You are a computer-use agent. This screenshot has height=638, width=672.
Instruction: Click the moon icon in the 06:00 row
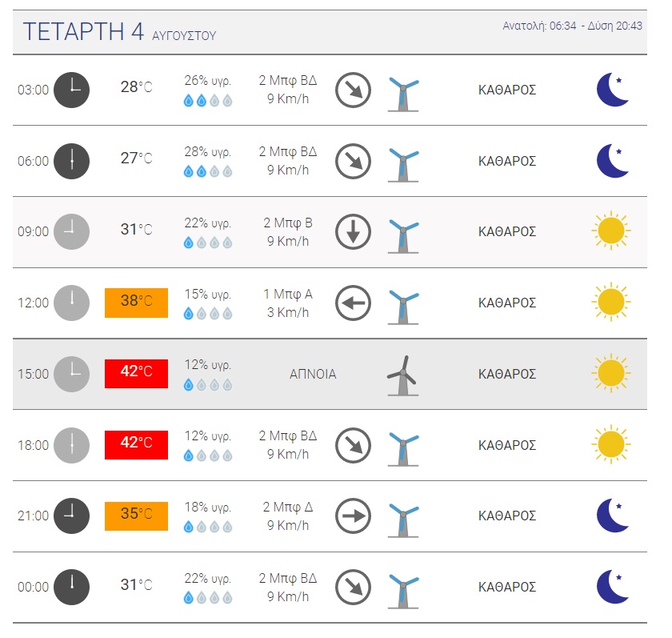(613, 161)
